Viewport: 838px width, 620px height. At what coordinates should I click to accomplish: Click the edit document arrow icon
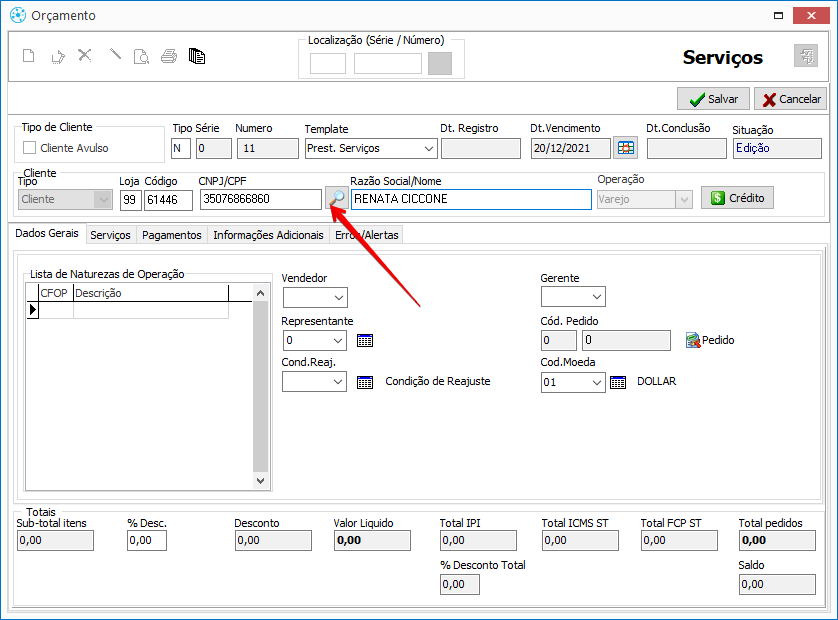point(58,56)
